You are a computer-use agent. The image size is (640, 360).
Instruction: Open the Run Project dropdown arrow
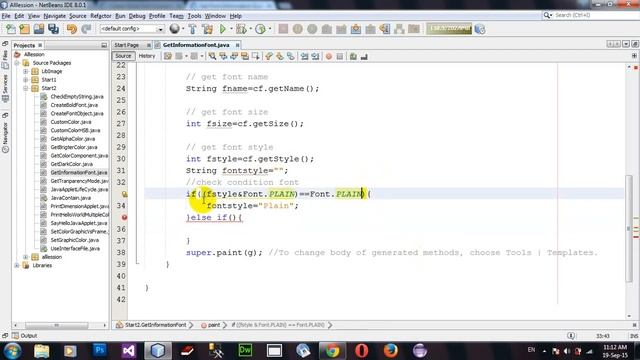pyautogui.click(x=231, y=29)
